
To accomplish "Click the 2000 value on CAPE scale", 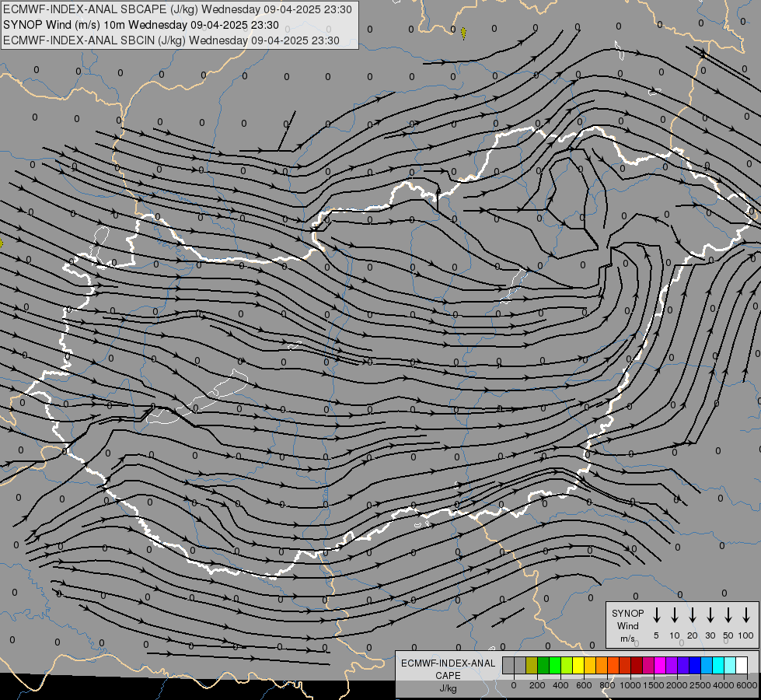I will [x=677, y=685].
